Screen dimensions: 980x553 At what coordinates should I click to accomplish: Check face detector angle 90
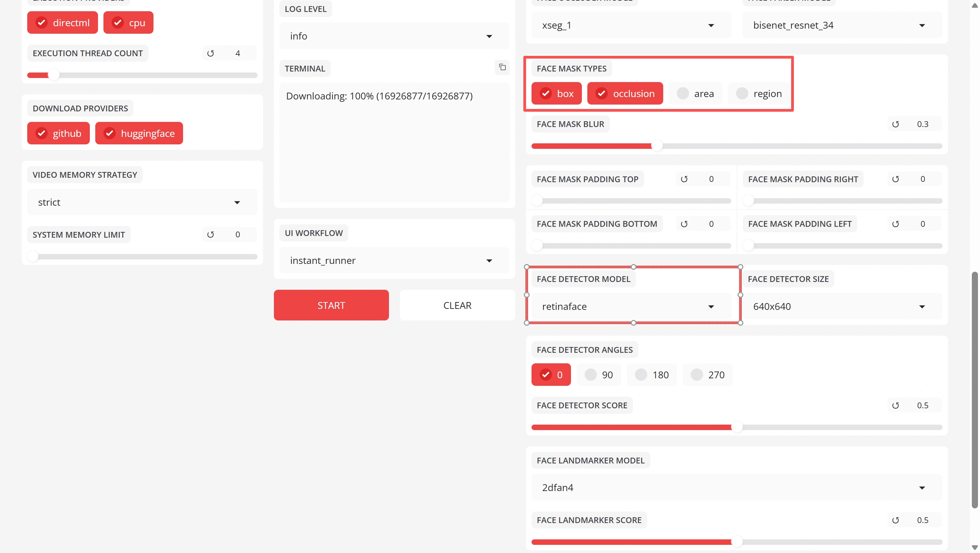pos(599,375)
